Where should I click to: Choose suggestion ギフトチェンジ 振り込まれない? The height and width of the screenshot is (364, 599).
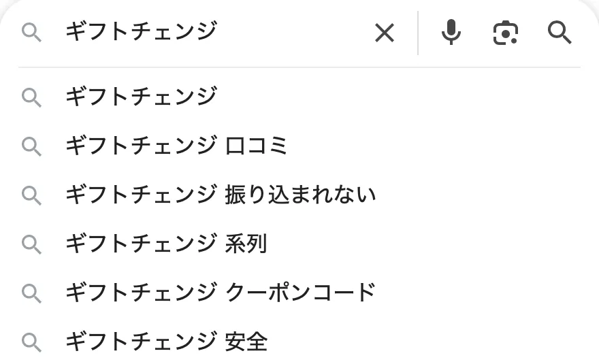coord(221,195)
